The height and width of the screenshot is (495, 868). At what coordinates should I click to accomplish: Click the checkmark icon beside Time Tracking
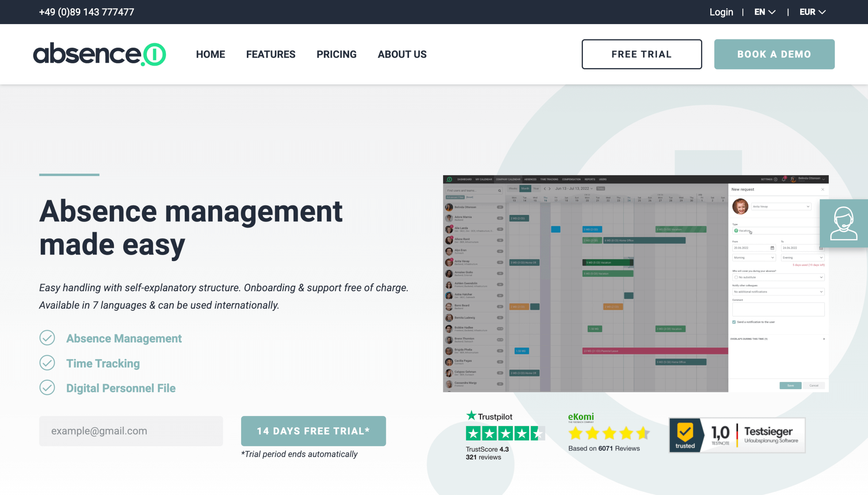pos(47,363)
